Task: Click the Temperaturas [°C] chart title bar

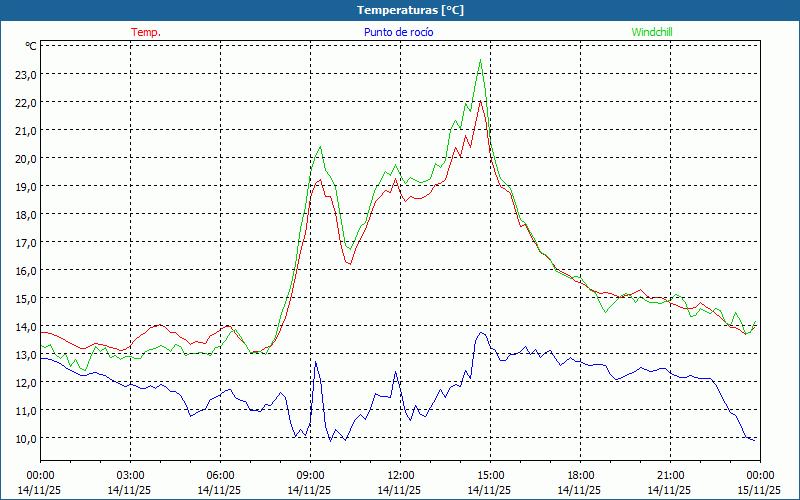Action: click(400, 9)
